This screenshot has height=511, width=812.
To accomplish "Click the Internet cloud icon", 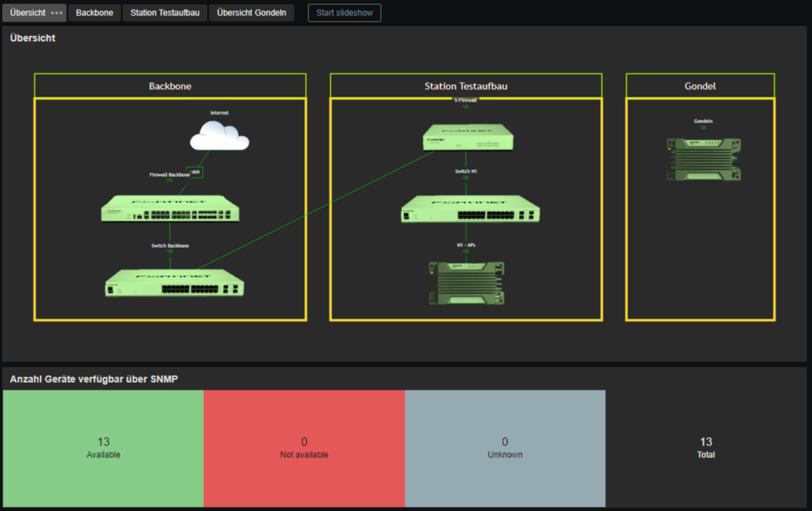I will tap(219, 136).
